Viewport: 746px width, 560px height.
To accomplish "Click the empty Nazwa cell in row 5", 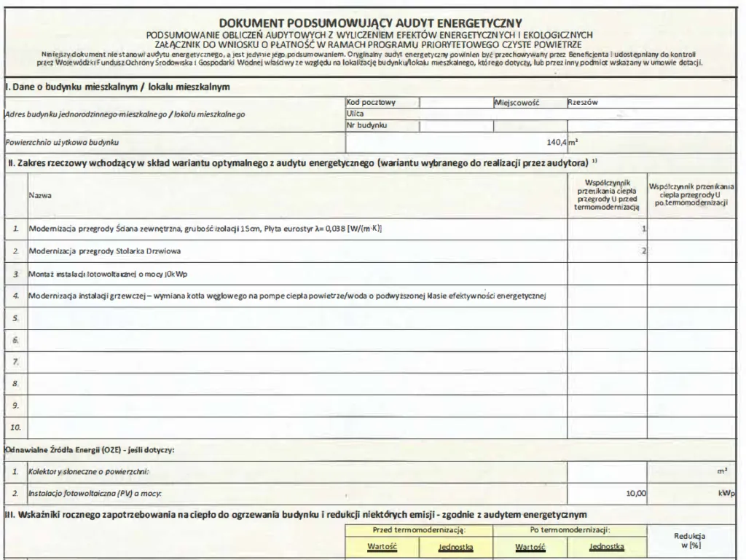I will [291, 318].
